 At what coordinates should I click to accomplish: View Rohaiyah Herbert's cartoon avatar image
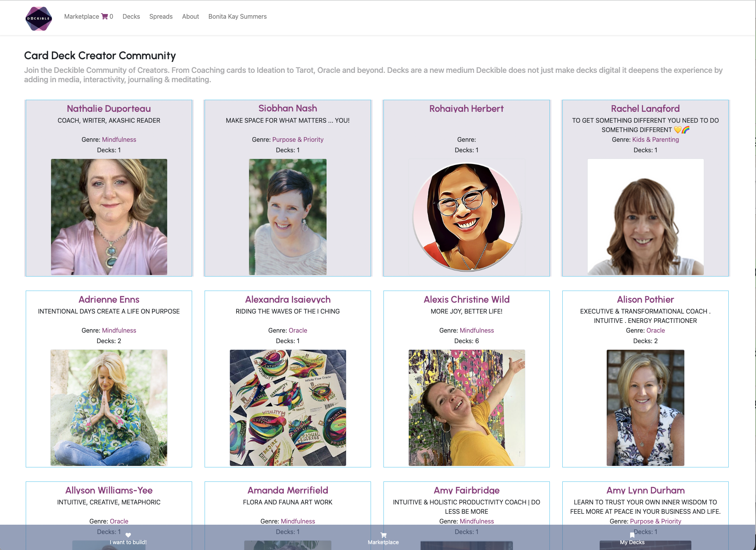466,217
